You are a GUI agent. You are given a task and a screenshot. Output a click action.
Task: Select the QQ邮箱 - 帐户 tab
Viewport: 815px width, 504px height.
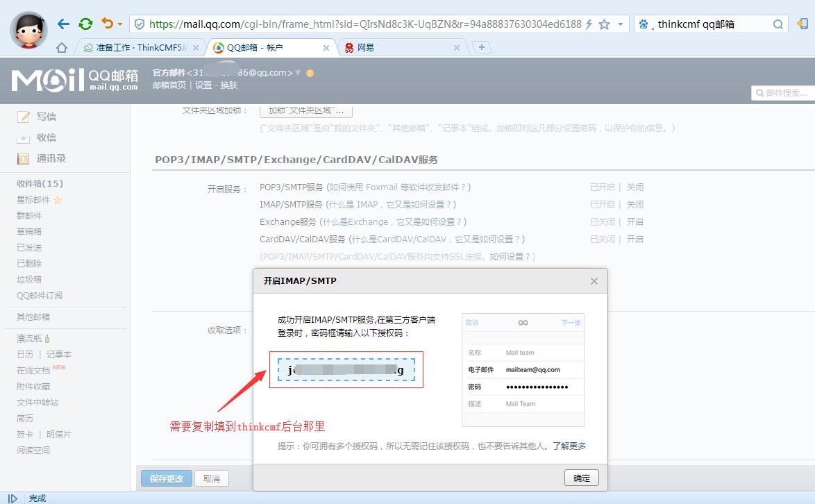(270, 48)
